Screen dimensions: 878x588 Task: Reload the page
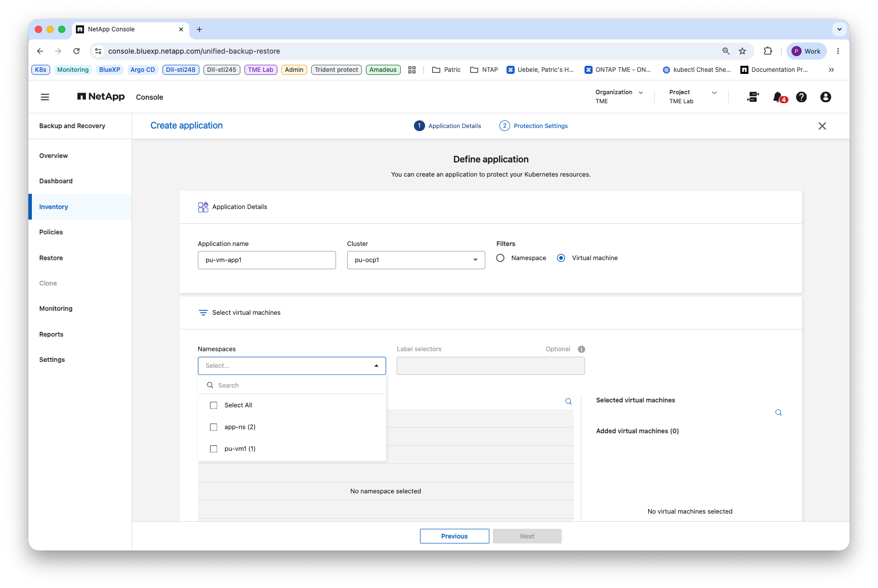point(76,51)
